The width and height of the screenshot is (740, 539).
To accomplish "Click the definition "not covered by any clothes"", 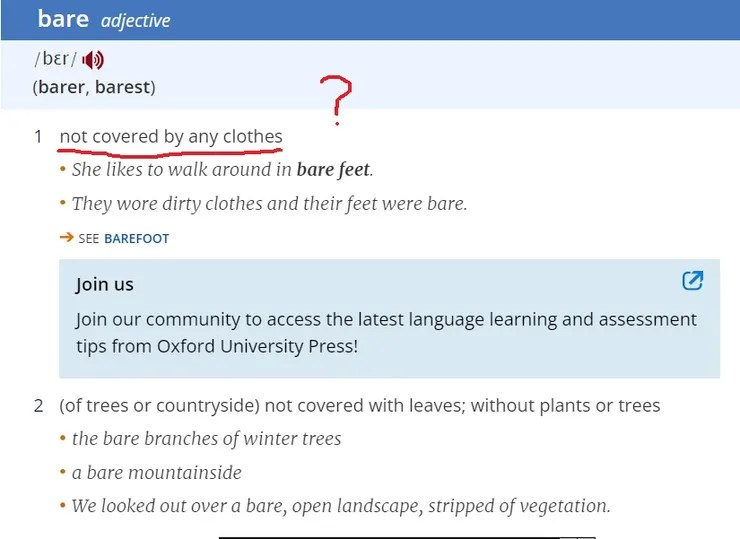I will click(x=171, y=137).
